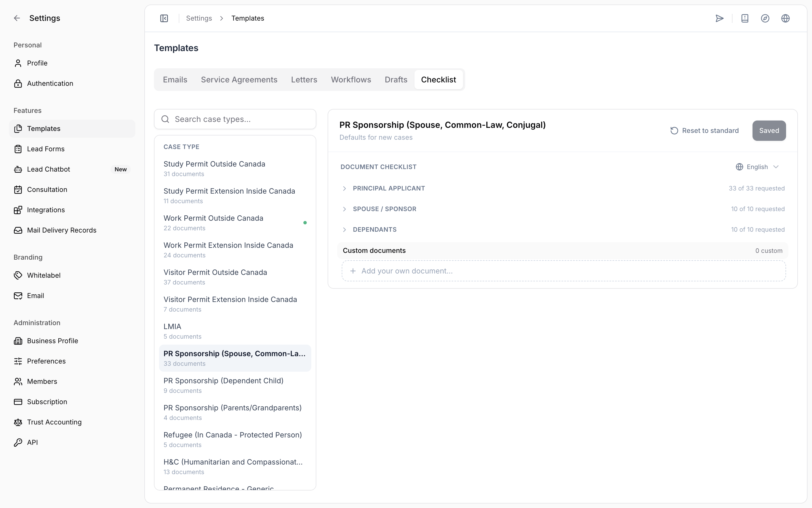Switch to the Emails tab

pyautogui.click(x=175, y=80)
